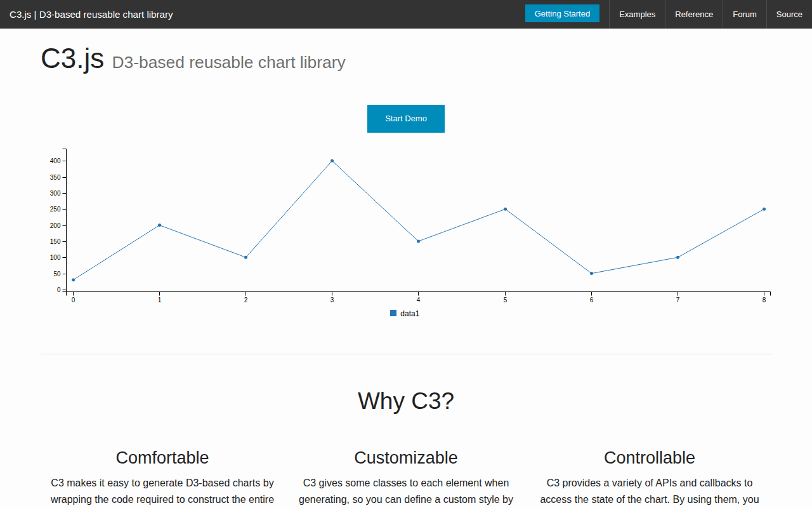This screenshot has width=812, height=508.
Task: Select the data point at x=5
Action: point(505,209)
